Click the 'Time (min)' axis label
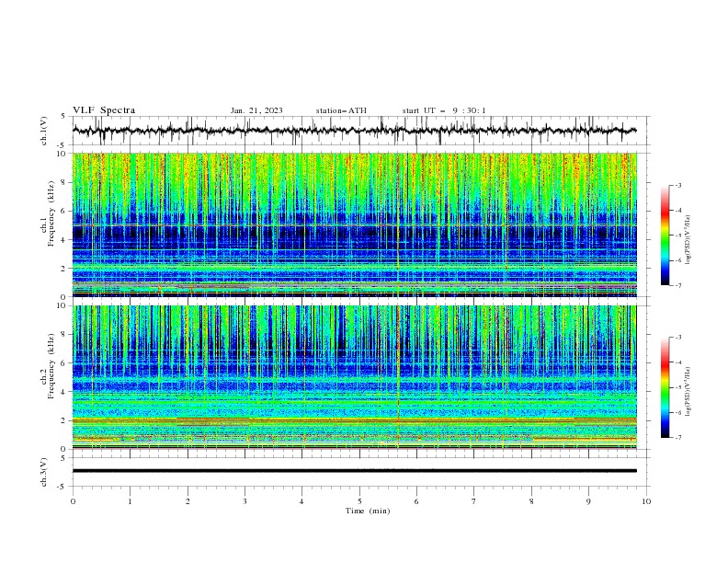Screen dimensions: 728x563 (x=368, y=511)
